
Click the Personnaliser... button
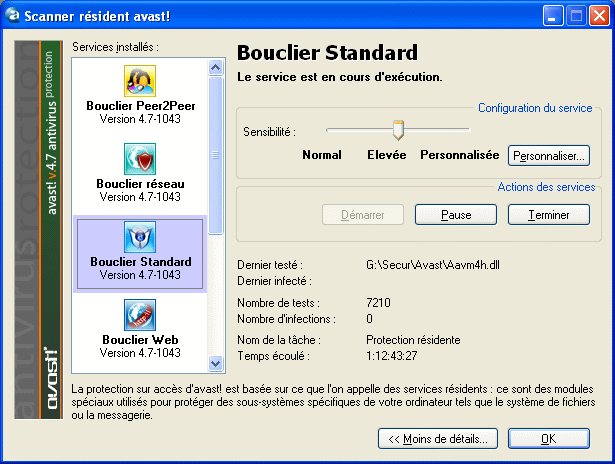[549, 156]
